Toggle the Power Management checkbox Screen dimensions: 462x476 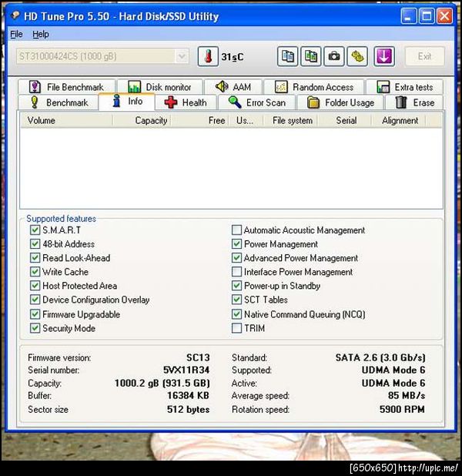pyautogui.click(x=236, y=243)
